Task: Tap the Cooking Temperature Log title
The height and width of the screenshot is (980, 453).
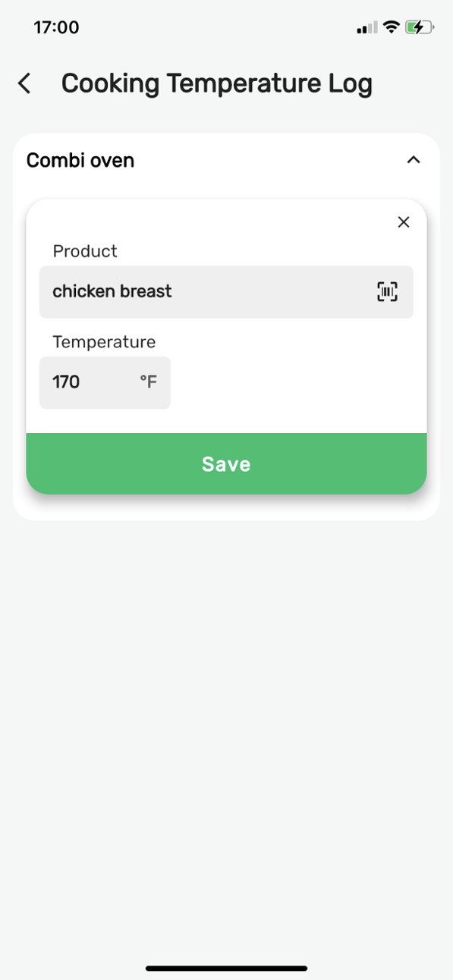Action: click(218, 83)
